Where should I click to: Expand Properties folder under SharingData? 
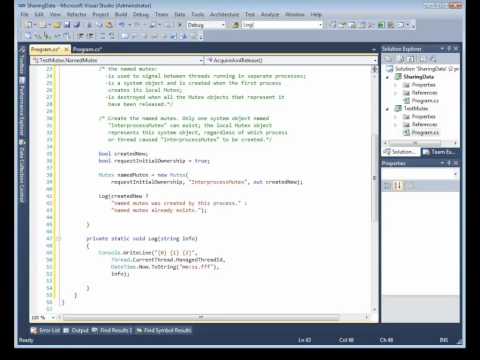pos(396,85)
